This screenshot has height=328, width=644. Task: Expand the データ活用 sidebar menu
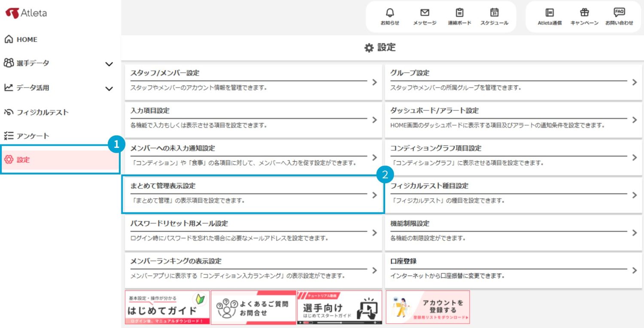pos(109,89)
